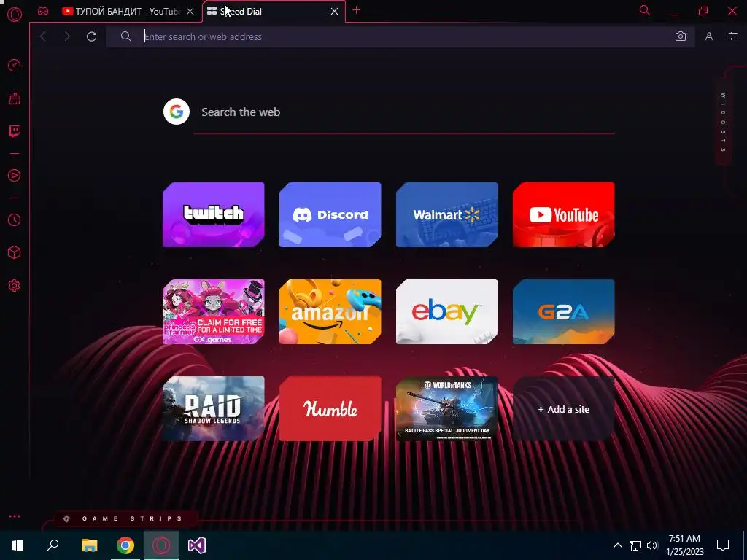This screenshot has height=560, width=747.
Task: Open the notifications action center
Action: pyautogui.click(x=723, y=545)
